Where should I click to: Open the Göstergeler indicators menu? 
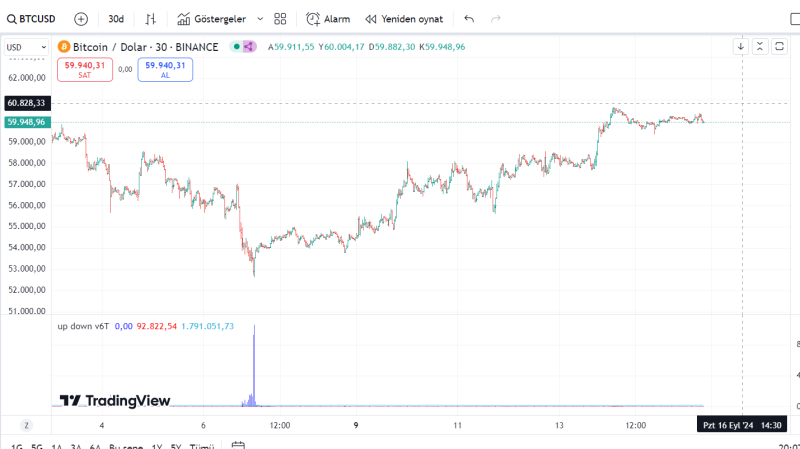[211, 18]
